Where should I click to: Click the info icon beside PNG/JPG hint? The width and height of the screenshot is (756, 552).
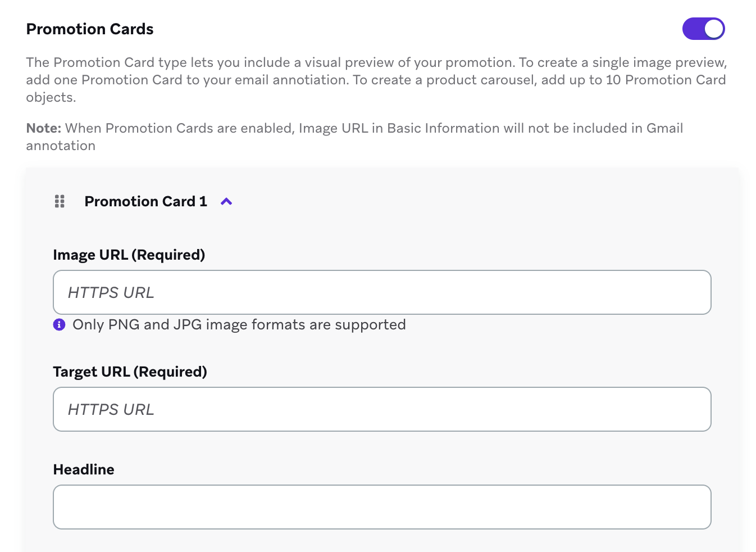tap(59, 324)
